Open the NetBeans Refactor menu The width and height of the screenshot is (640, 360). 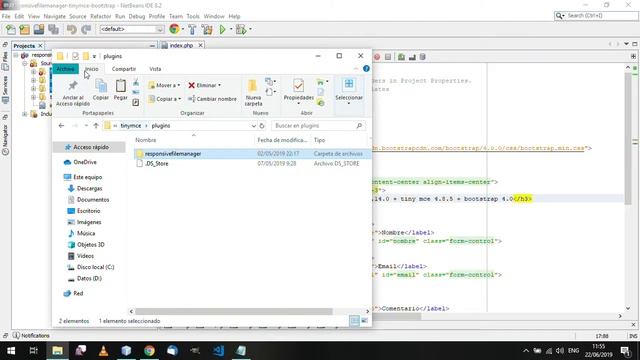coord(100,16)
